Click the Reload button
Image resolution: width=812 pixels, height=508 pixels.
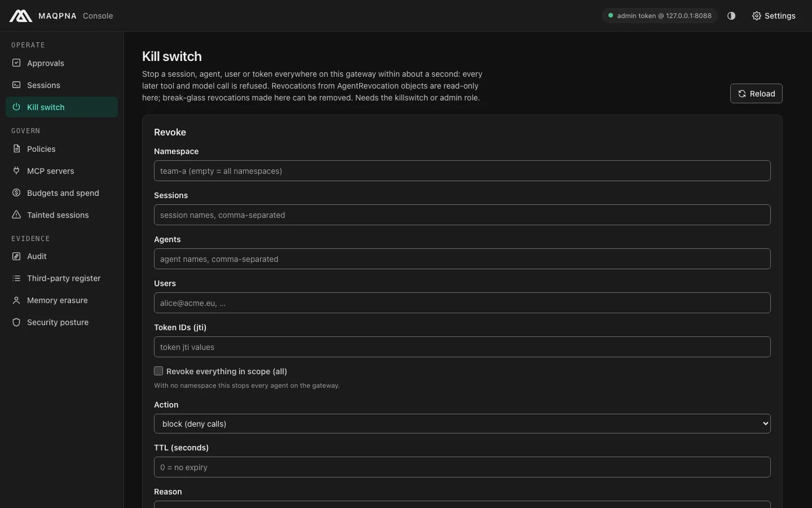pyautogui.click(x=756, y=94)
